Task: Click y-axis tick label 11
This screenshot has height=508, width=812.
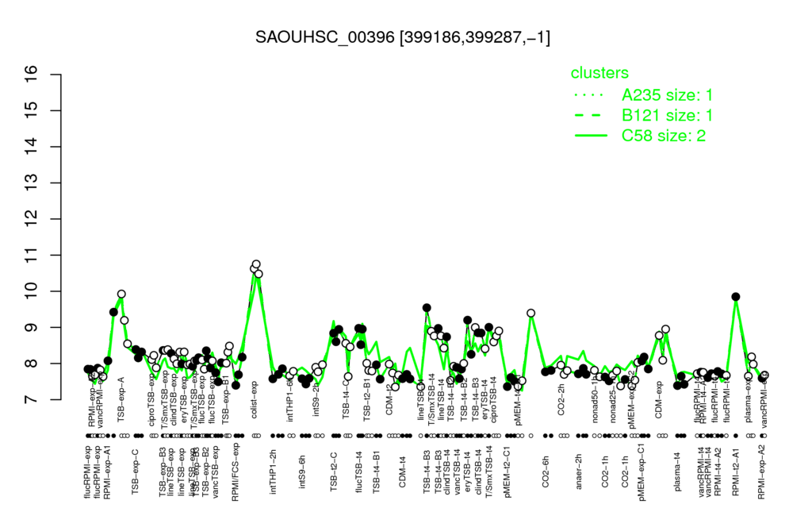Action: [x=32, y=255]
